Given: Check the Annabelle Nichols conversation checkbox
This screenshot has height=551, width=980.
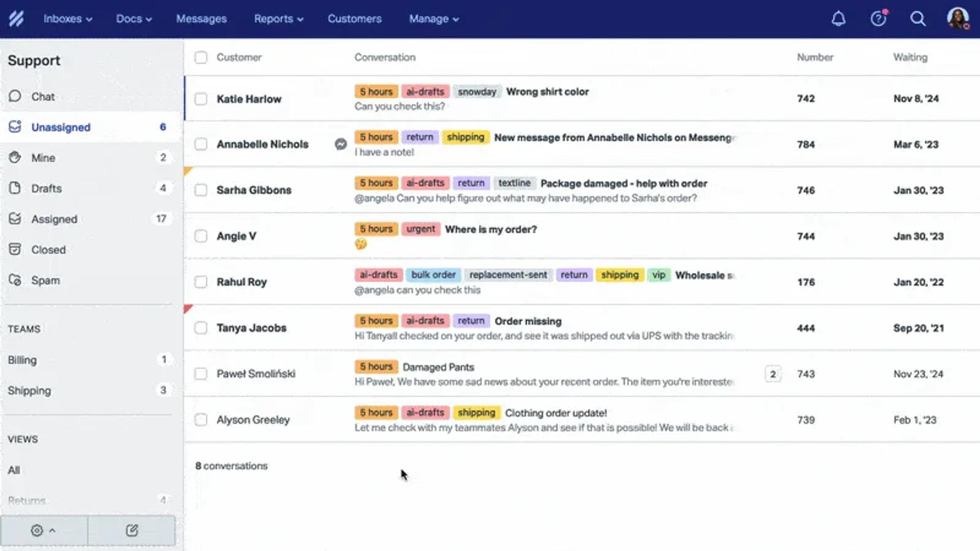Looking at the screenshot, I should point(201,144).
